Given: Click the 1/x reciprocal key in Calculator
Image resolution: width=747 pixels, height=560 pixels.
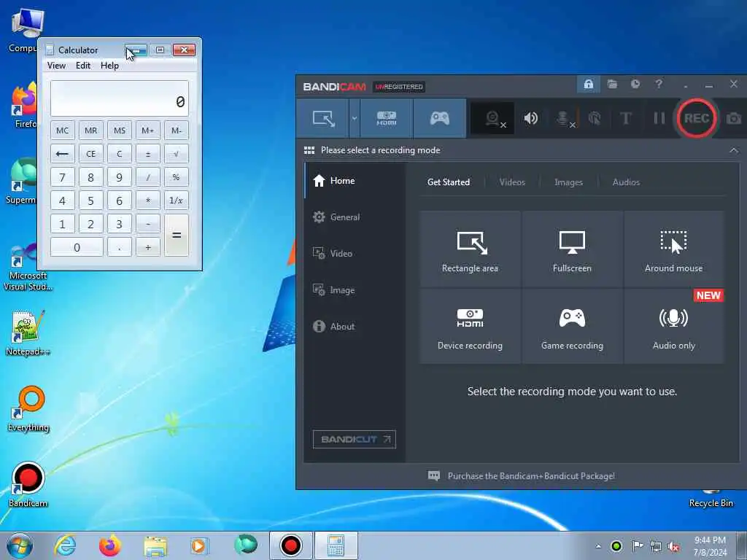Looking at the screenshot, I should point(177,201).
